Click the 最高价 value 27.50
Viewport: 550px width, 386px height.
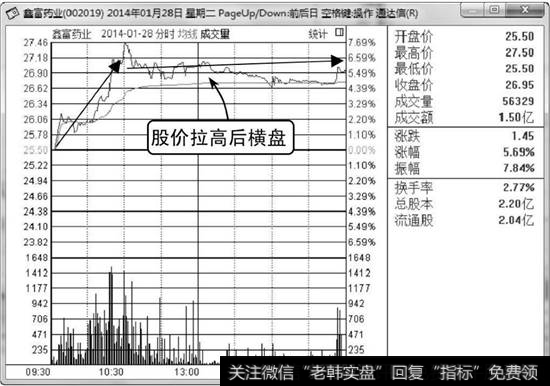tap(519, 53)
